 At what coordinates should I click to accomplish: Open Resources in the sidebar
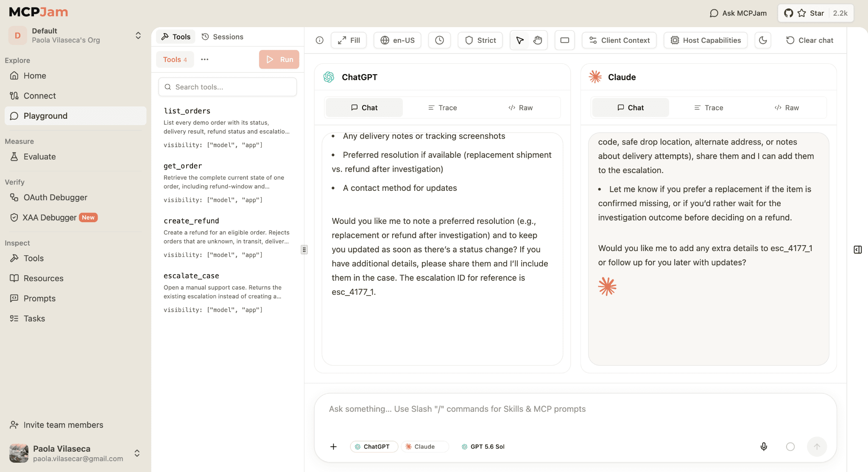(75, 279)
